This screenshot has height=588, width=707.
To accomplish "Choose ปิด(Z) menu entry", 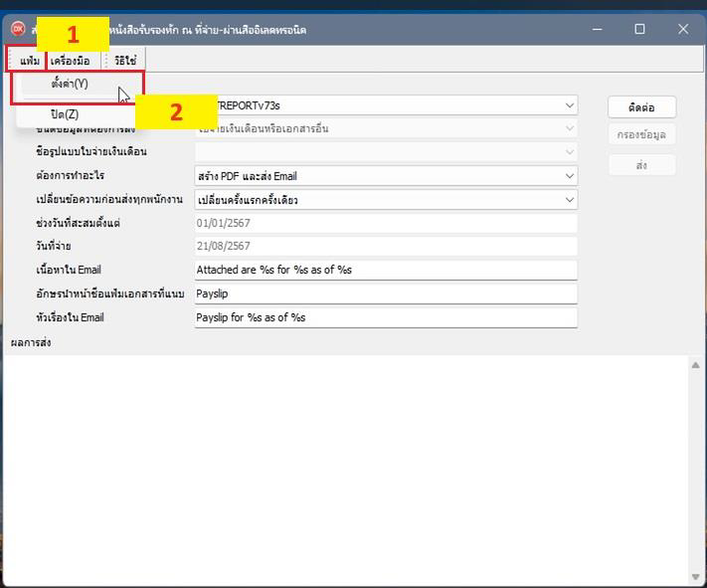I will click(x=65, y=114).
